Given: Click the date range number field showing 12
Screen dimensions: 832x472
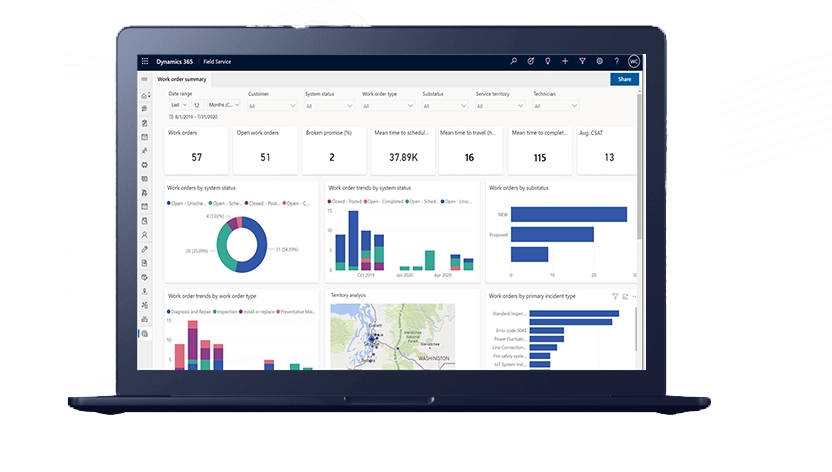Looking at the screenshot, I should [x=197, y=105].
